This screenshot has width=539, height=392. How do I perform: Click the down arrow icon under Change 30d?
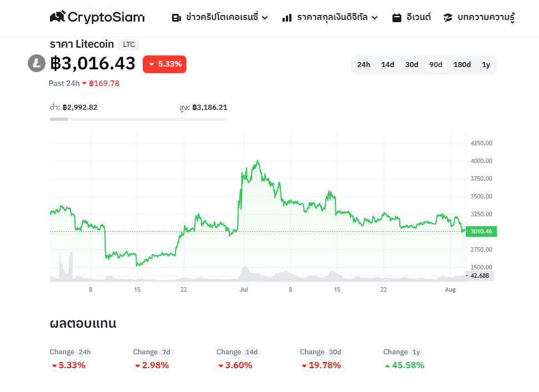[x=304, y=366]
